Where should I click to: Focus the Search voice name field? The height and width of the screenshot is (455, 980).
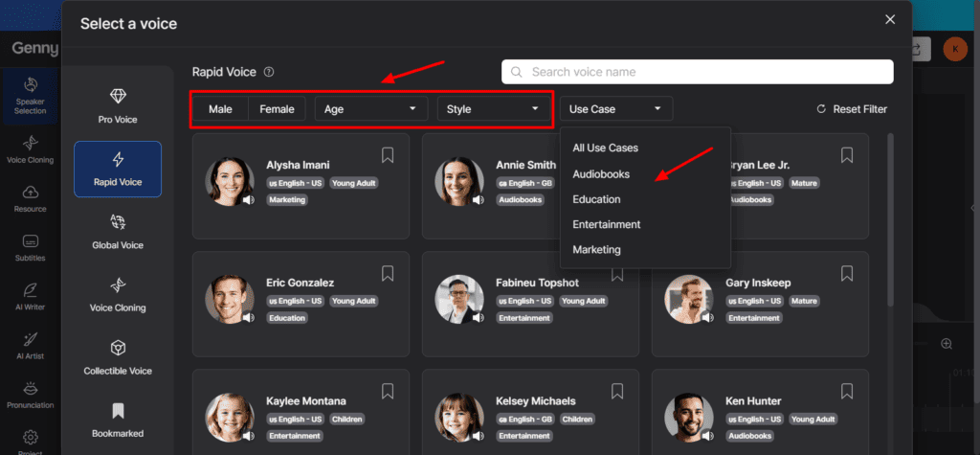(697, 72)
